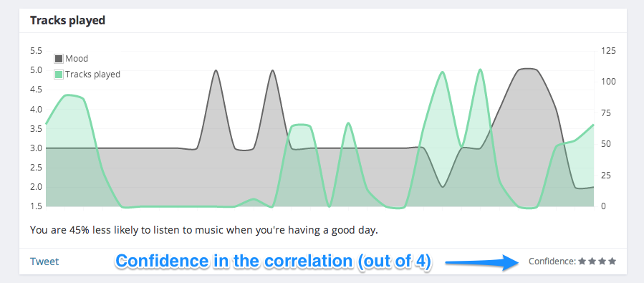This screenshot has width=644, height=283.
Task: Click the Tracks played card title
Action: pos(68,20)
